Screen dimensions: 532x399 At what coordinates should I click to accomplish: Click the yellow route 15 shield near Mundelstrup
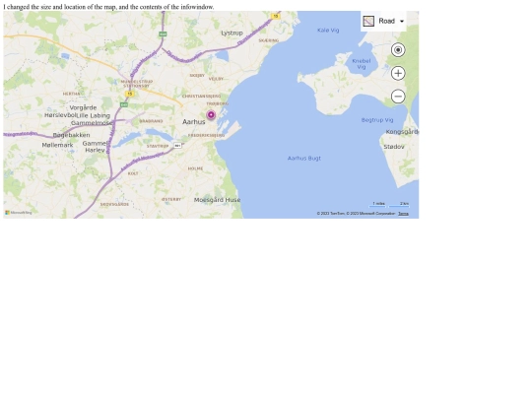coord(130,94)
